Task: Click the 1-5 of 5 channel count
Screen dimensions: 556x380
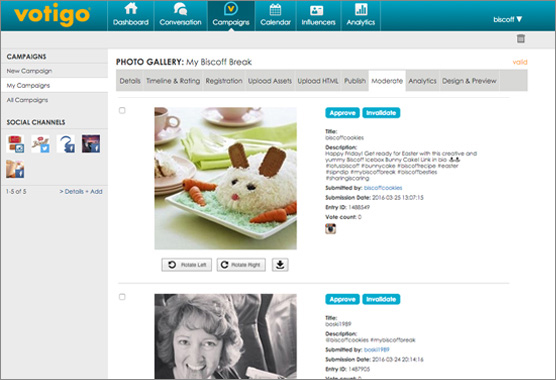Action: coord(16,191)
